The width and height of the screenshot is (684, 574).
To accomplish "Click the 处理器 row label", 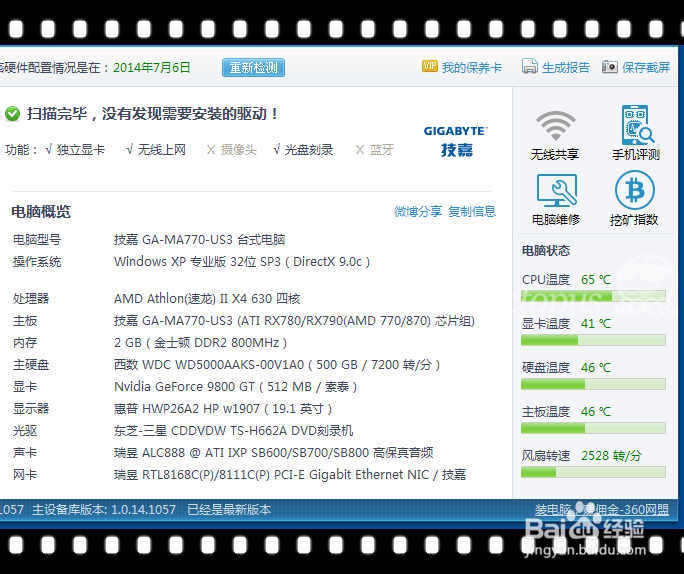I will 31,299.
